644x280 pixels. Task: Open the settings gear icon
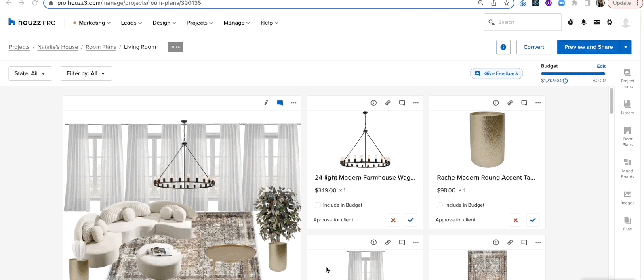[x=610, y=22]
